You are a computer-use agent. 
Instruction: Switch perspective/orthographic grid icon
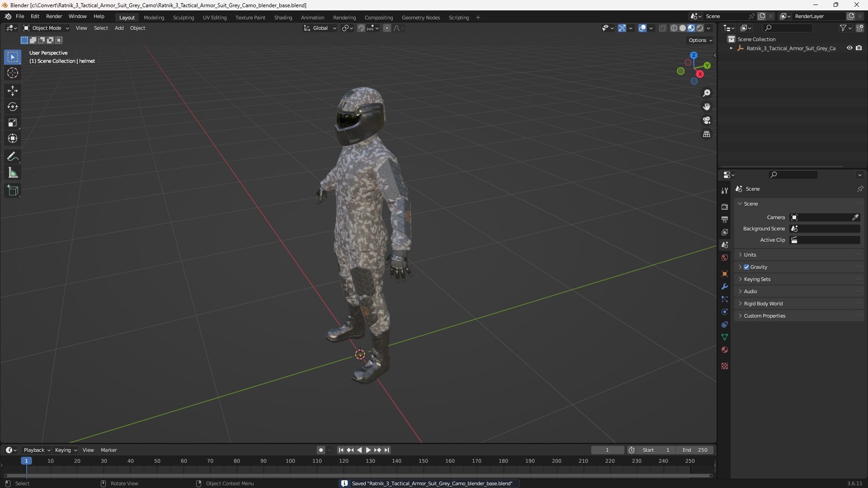pos(706,134)
